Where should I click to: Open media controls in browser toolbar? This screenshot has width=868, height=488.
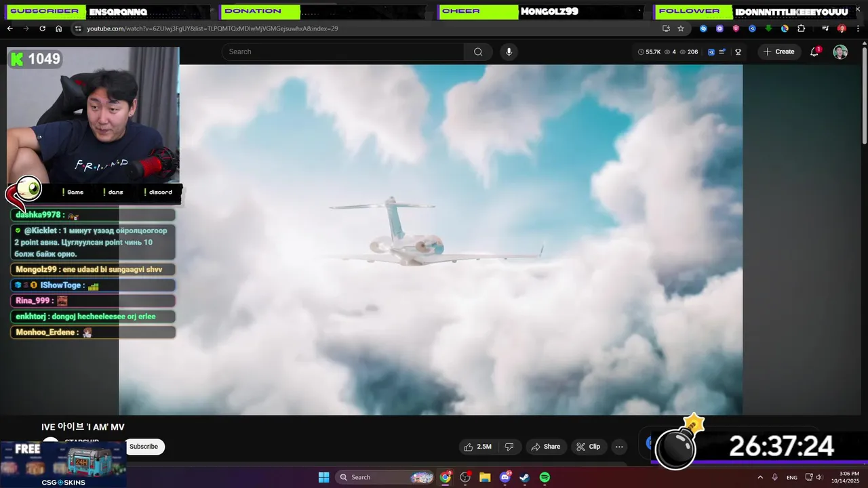(x=825, y=28)
